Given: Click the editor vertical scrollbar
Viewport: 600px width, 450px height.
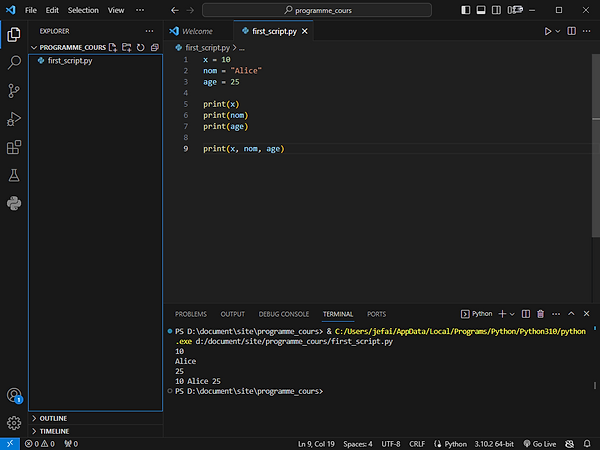Looking at the screenshot, I should coord(596,145).
